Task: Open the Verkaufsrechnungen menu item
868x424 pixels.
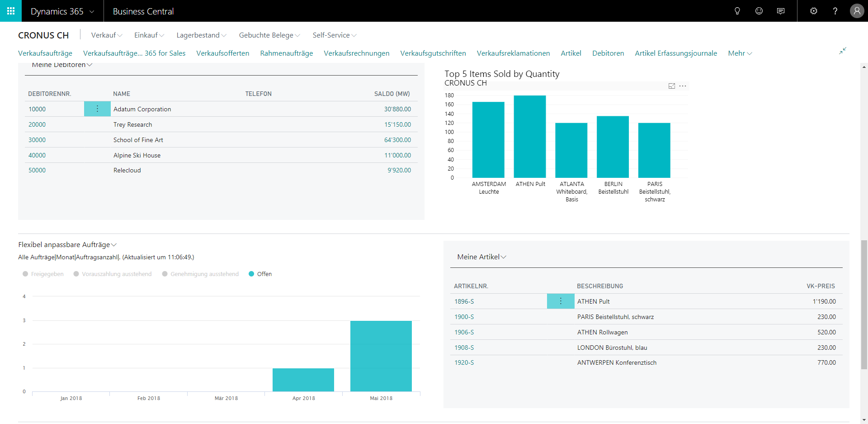Action: [356, 53]
